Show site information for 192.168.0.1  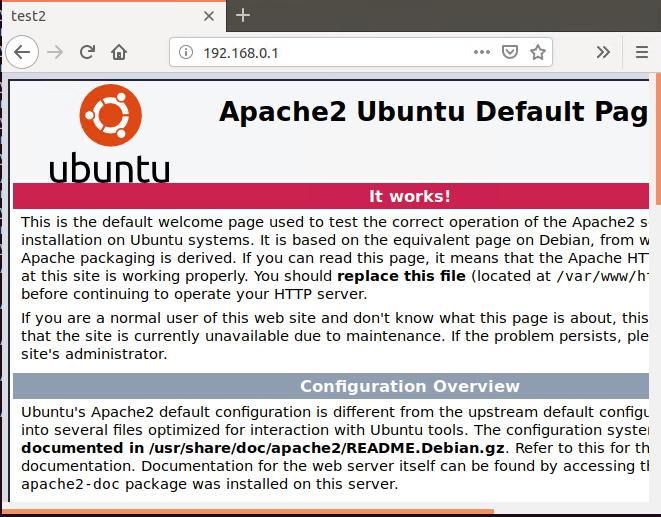185,52
